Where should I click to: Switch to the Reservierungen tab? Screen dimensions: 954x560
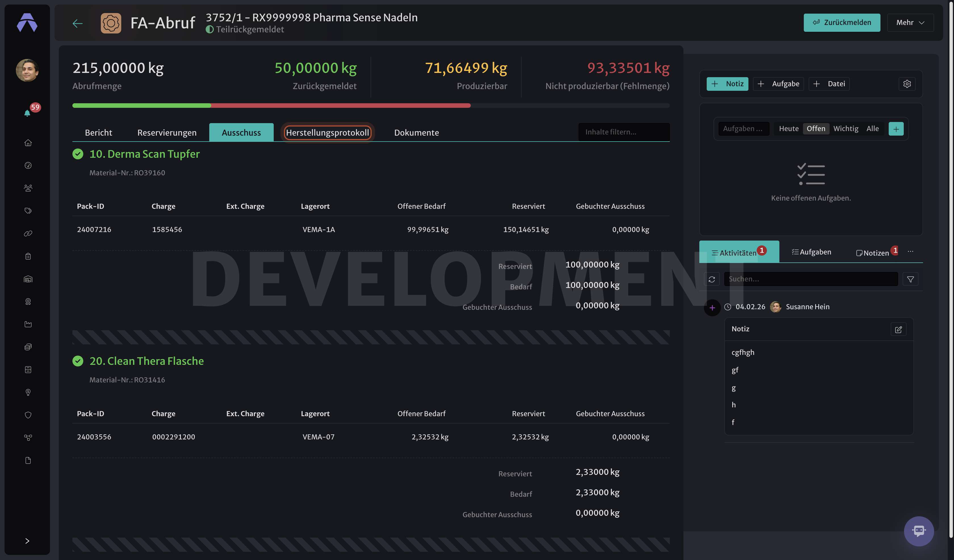point(167,132)
